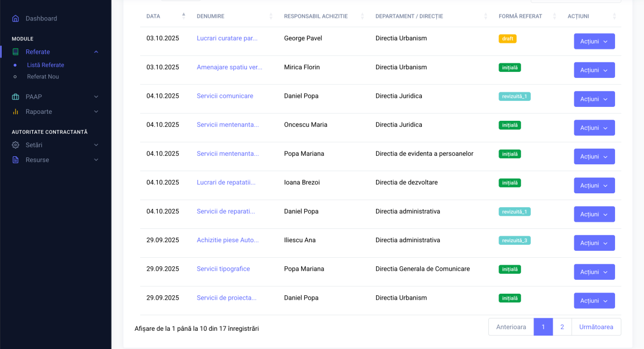Image resolution: width=644 pixels, height=349 pixels.
Task: Open Referat Nou submenu item
Action: point(43,77)
